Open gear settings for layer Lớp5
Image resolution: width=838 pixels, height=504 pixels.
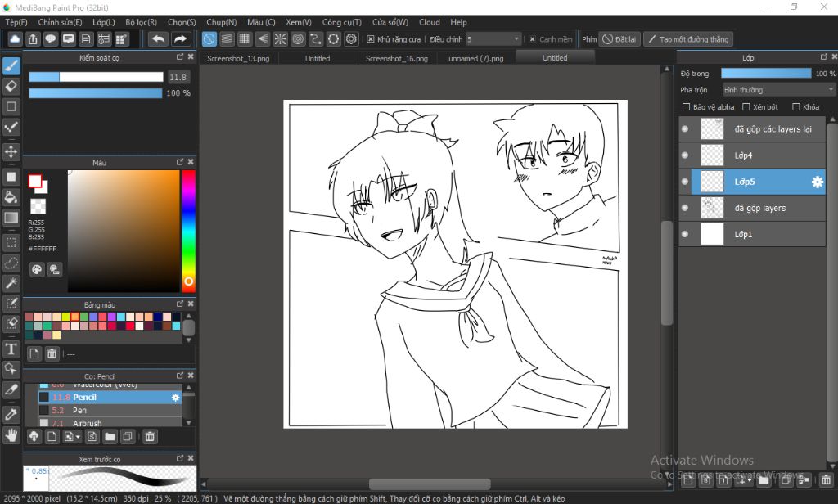818,182
